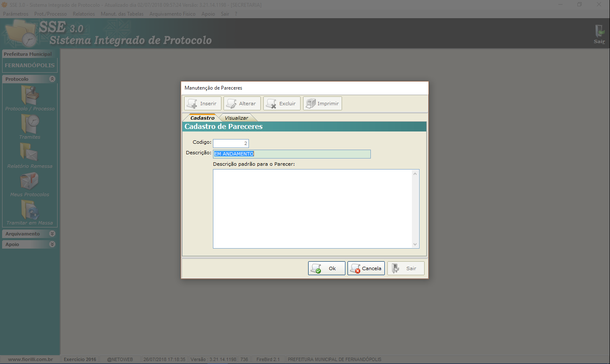Open the Relatorios menu
This screenshot has height=364, width=610.
(83, 14)
